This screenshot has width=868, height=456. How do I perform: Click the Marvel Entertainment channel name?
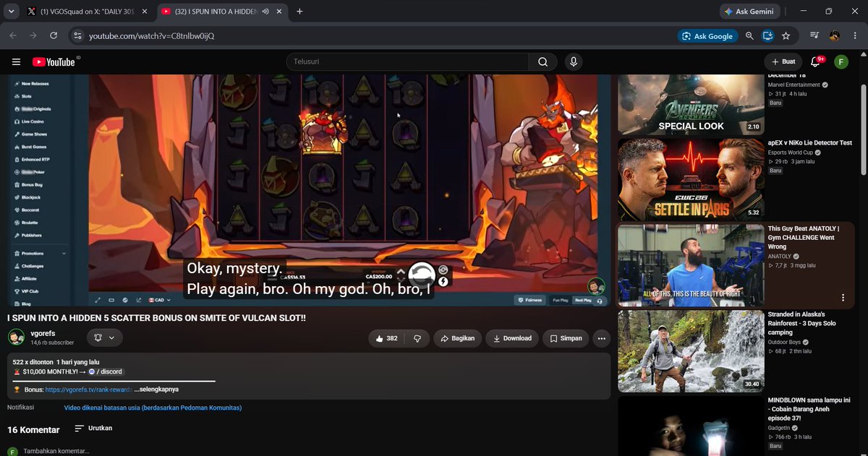tap(793, 85)
